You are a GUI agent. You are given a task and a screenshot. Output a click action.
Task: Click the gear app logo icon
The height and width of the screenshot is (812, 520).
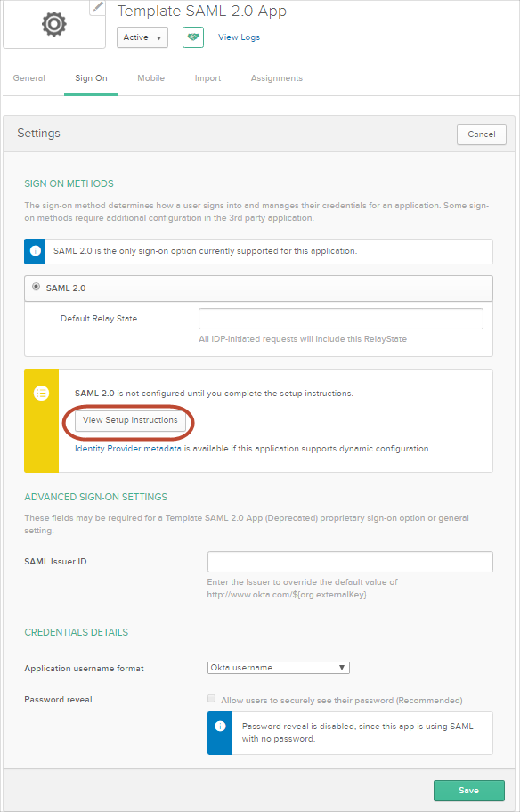point(54,24)
